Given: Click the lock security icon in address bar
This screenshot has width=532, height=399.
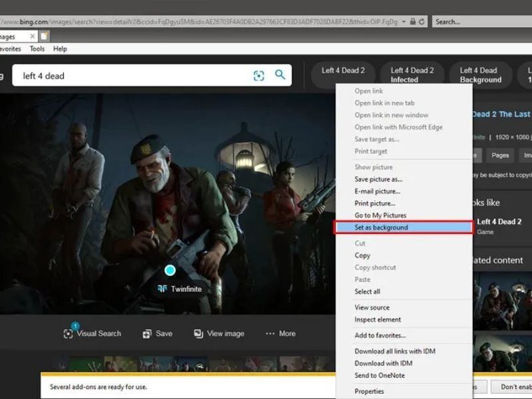Looking at the screenshot, I should tap(412, 22).
